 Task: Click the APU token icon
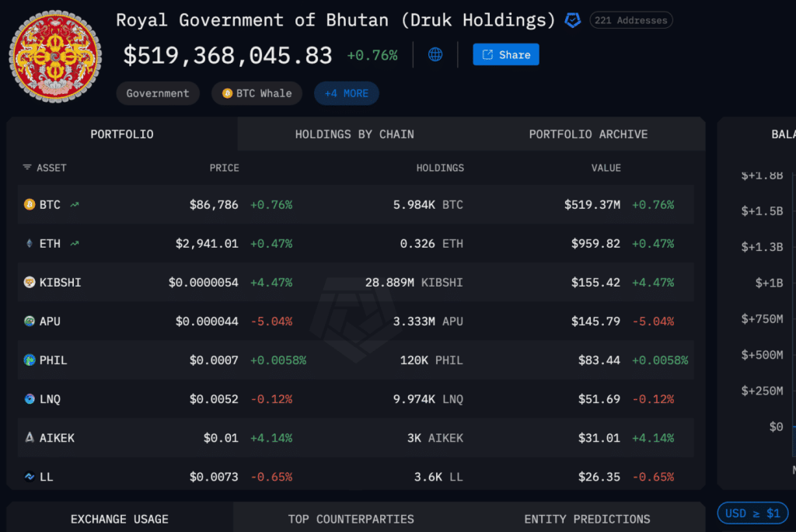click(30, 322)
